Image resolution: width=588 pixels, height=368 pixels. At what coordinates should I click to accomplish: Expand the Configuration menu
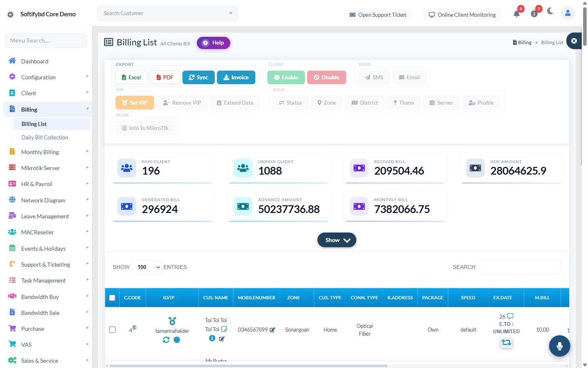pos(47,77)
